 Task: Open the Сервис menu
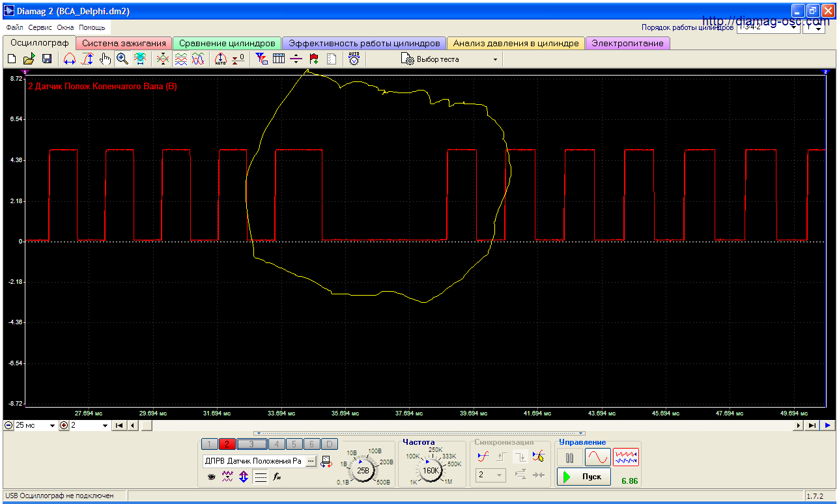coord(40,28)
